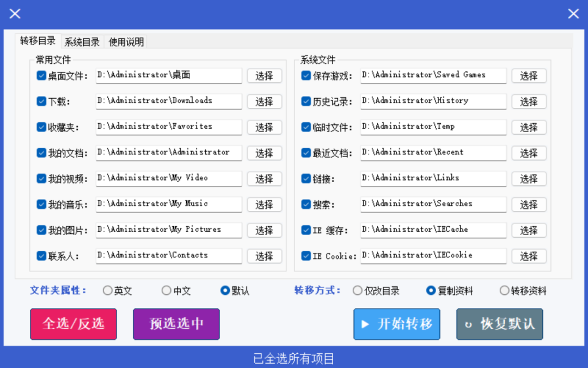Click the 全选/反选 button
This screenshot has width=588, height=368.
coord(73,324)
